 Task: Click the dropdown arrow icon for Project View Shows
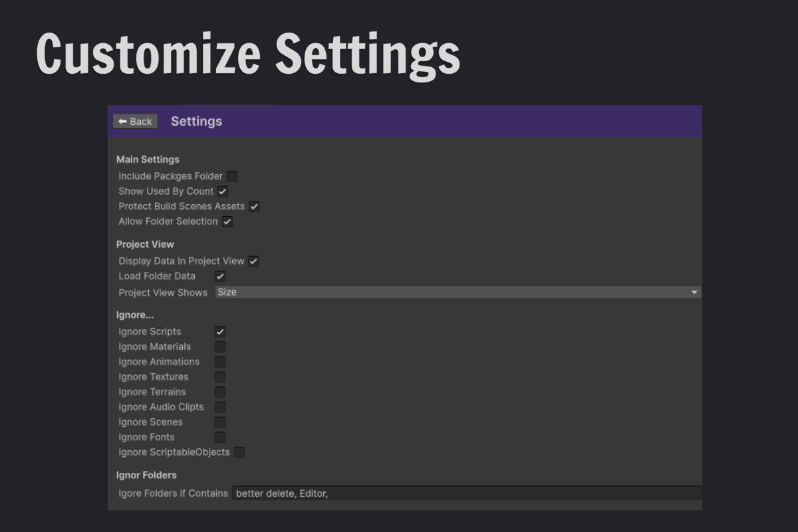coord(694,292)
